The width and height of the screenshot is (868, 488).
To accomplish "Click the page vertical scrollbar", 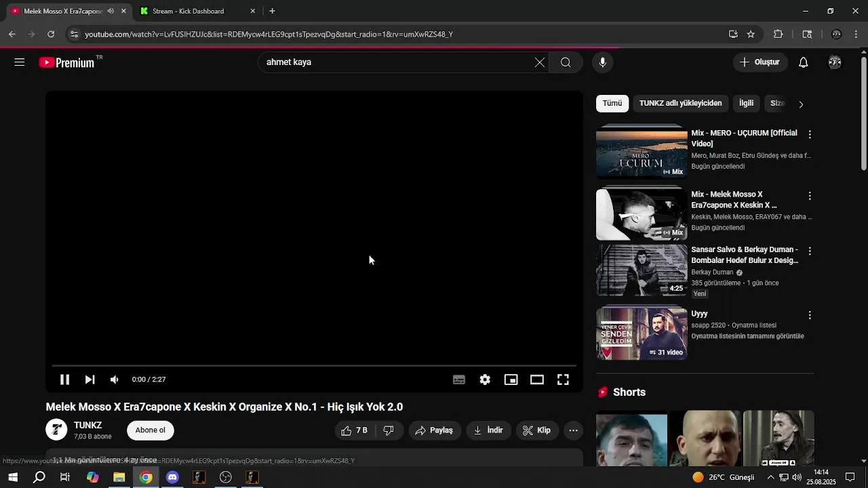I will pos(863,115).
